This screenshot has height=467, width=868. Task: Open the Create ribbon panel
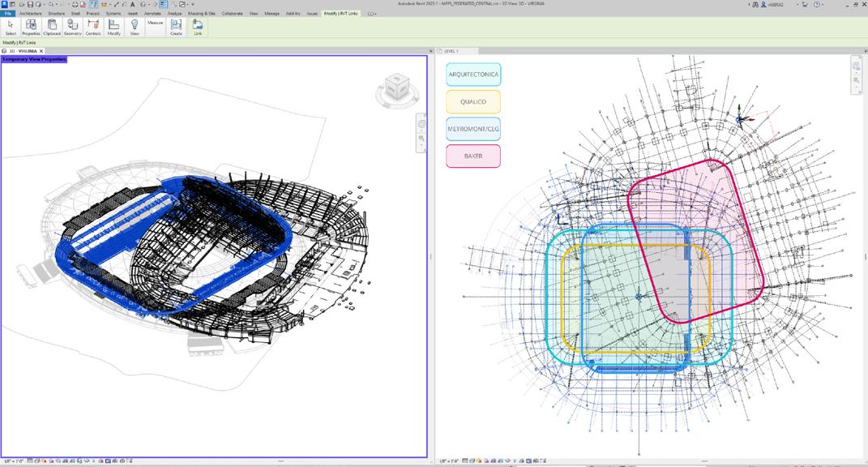[x=176, y=27]
